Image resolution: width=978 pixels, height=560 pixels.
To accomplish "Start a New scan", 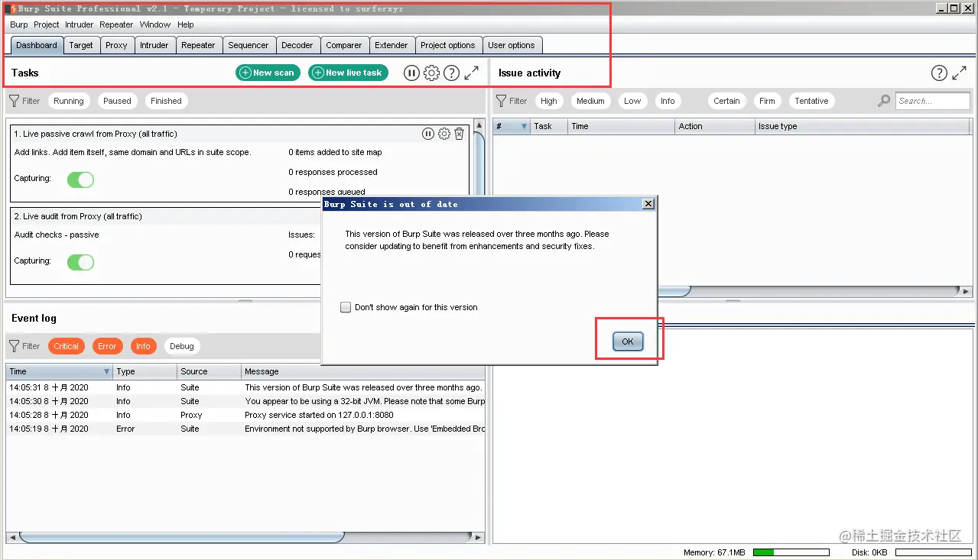I will pyautogui.click(x=267, y=73).
